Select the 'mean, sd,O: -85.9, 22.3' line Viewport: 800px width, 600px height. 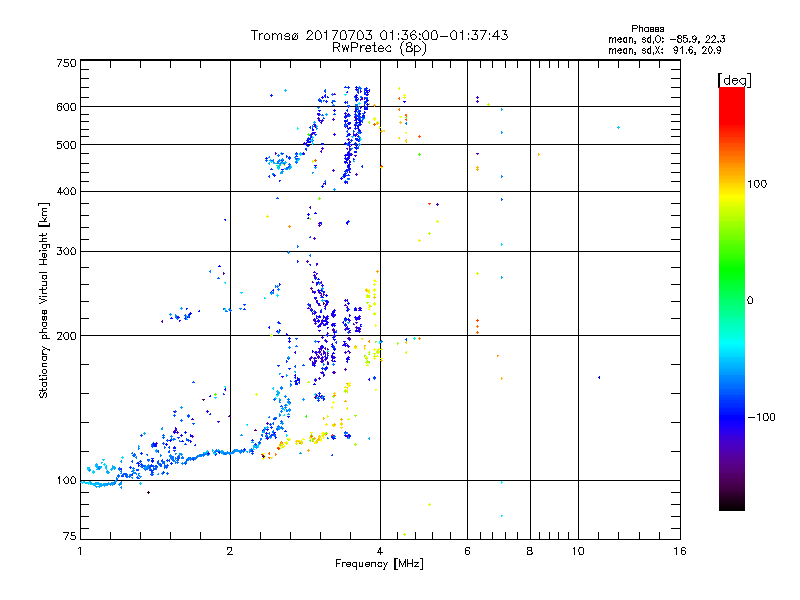(666, 39)
